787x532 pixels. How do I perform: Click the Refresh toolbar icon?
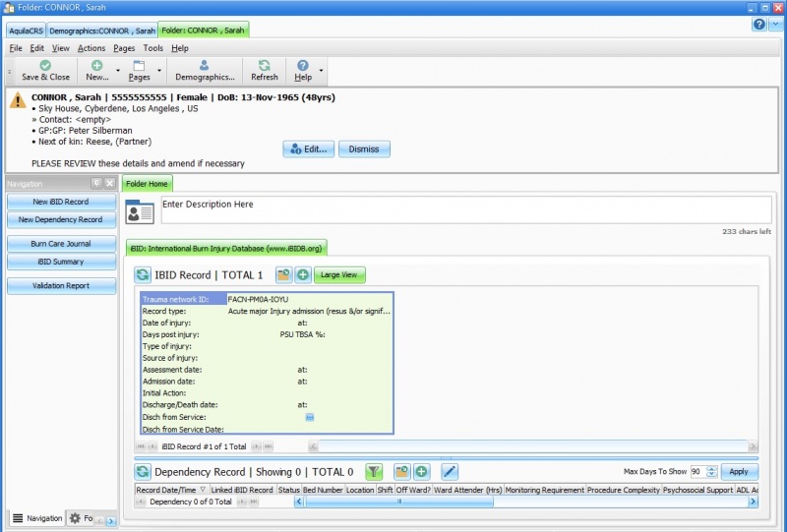(x=264, y=71)
